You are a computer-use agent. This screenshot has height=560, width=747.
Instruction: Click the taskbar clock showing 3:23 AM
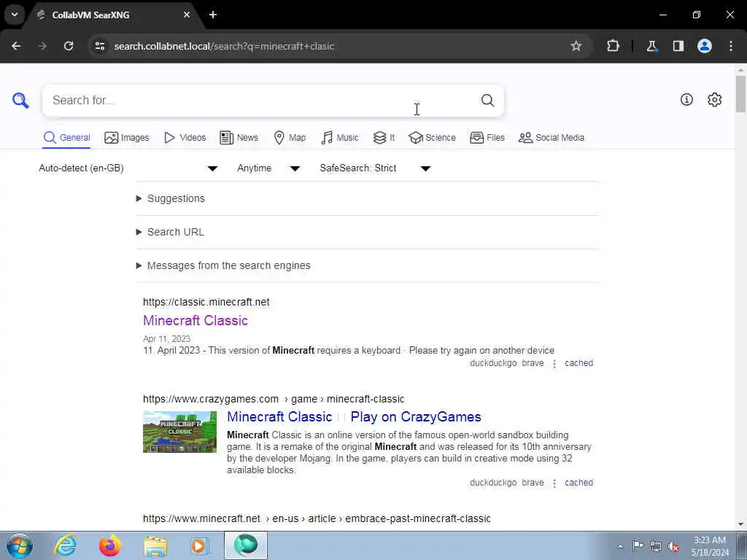click(x=710, y=546)
